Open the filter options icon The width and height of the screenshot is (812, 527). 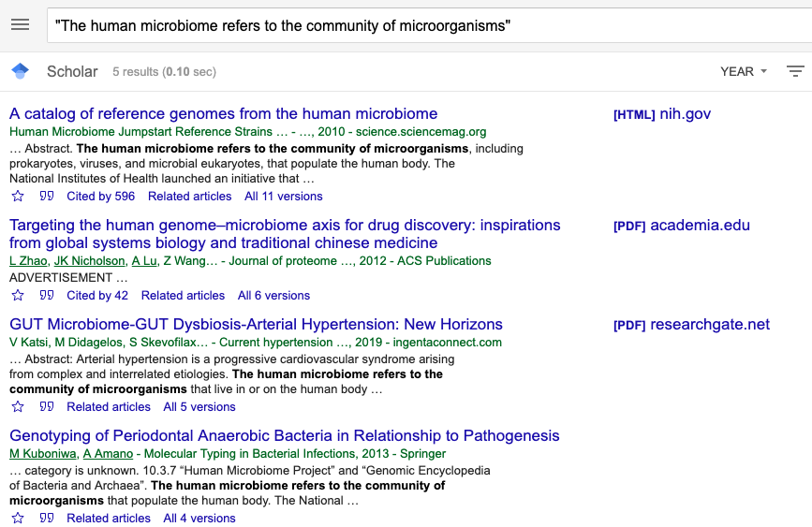pyautogui.click(x=795, y=71)
